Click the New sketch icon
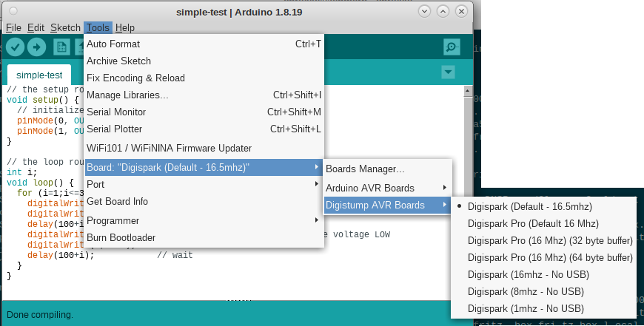644x326 pixels. click(61, 47)
